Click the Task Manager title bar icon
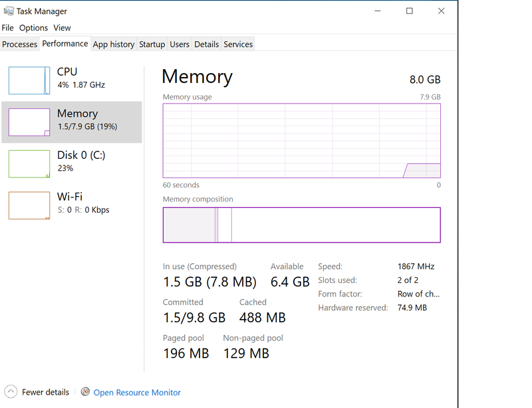 [x=9, y=11]
